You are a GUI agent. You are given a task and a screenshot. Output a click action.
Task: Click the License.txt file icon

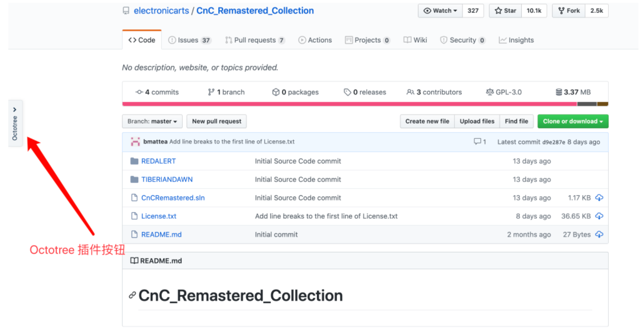pyautogui.click(x=135, y=216)
